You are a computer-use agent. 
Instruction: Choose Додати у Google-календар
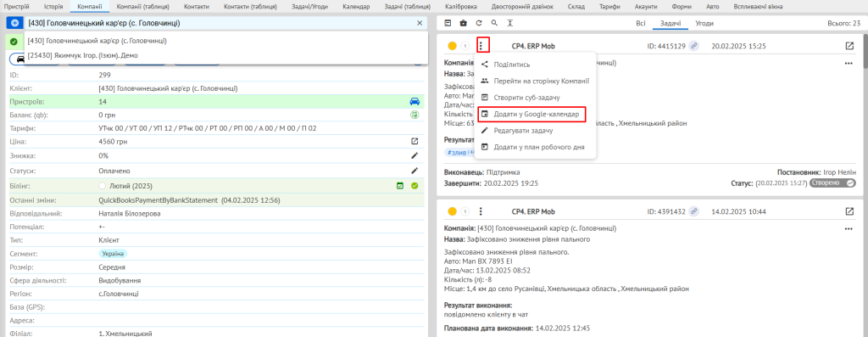pos(535,115)
